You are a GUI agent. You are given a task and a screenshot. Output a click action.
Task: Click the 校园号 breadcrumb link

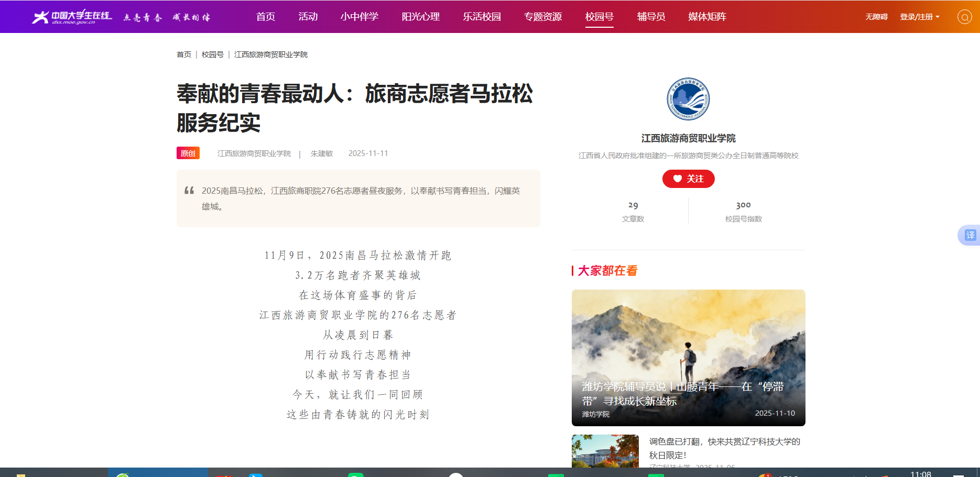pos(212,54)
